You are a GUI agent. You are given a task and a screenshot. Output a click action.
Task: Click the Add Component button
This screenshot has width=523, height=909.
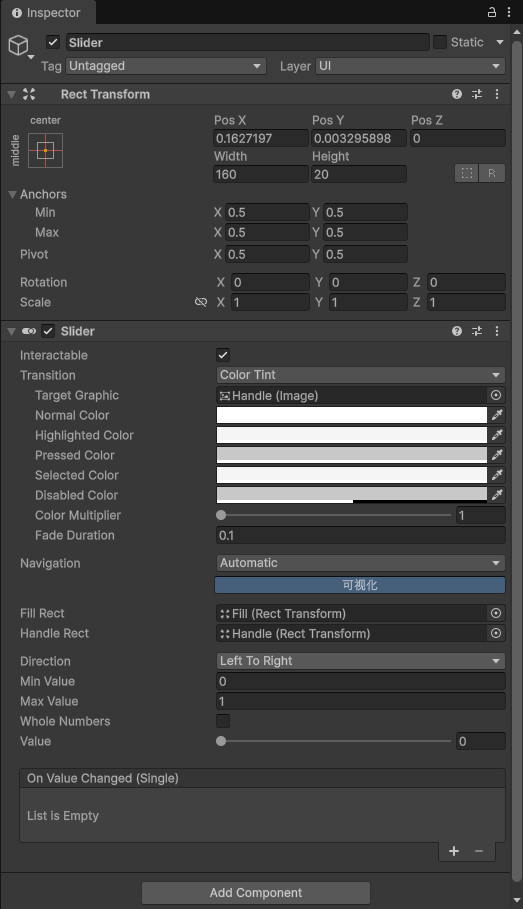coord(256,893)
